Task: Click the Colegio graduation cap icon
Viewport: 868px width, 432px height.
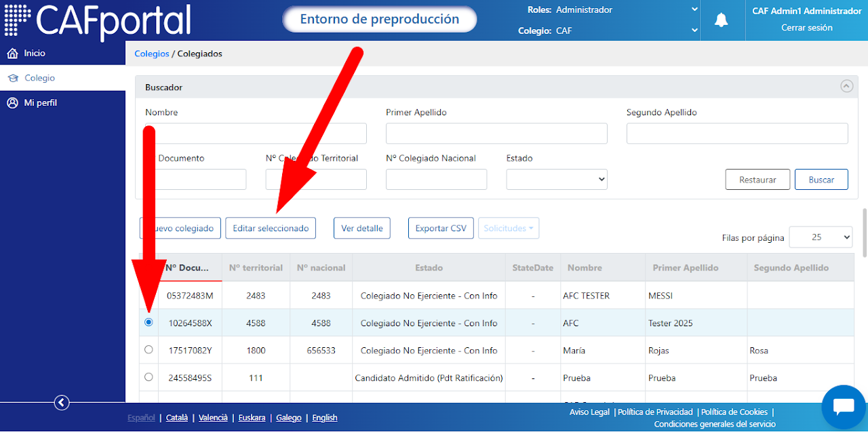Action: click(x=12, y=78)
